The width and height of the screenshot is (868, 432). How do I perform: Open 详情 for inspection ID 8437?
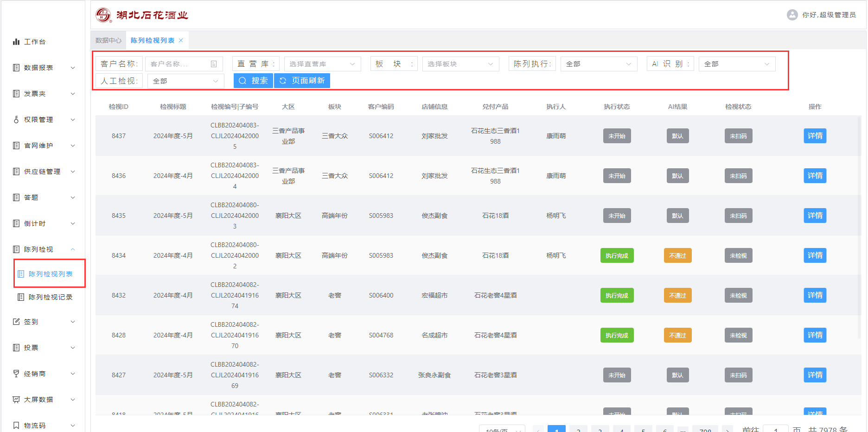click(x=815, y=136)
